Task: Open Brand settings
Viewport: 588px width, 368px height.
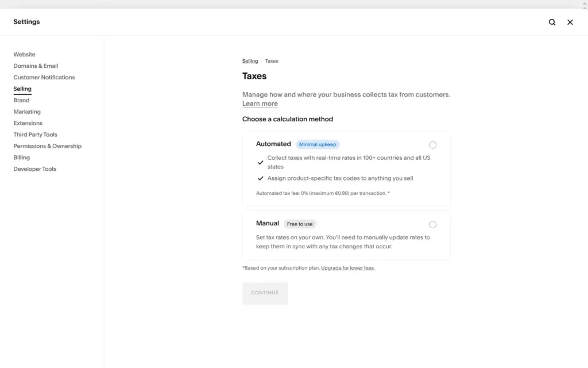Action: click(x=21, y=100)
